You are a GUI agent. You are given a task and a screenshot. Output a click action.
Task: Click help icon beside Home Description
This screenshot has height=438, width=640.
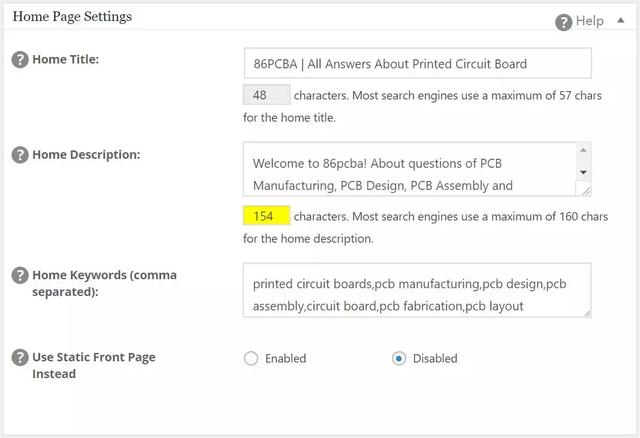[20, 155]
